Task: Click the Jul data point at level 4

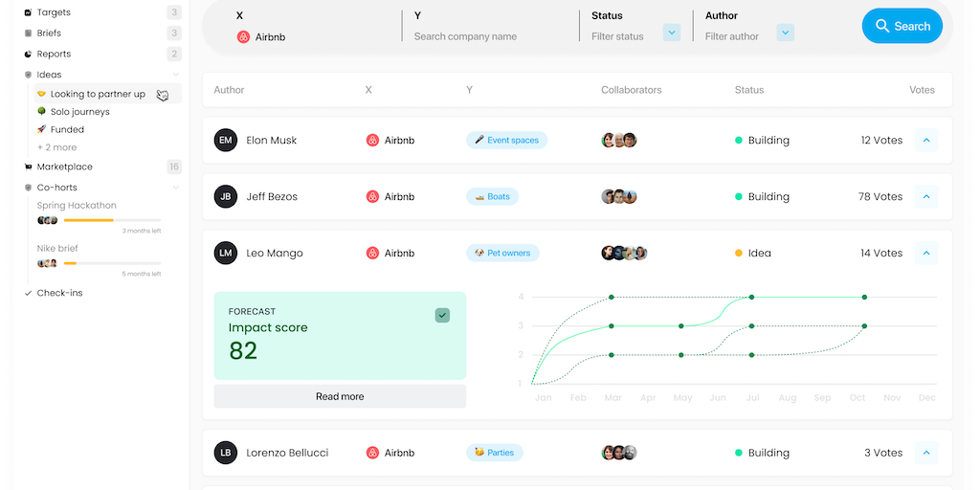Action: [x=752, y=297]
